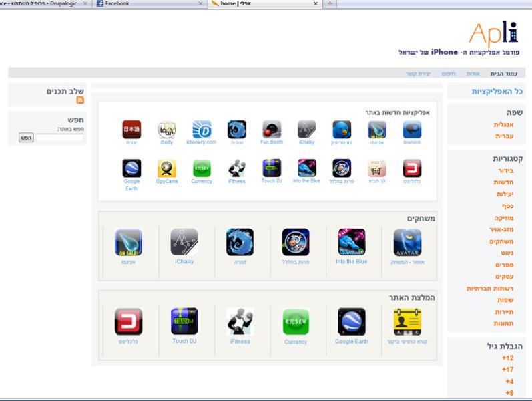Open Into the Blue icon in new apps section
The width and height of the screenshot is (532, 401).
click(x=306, y=168)
